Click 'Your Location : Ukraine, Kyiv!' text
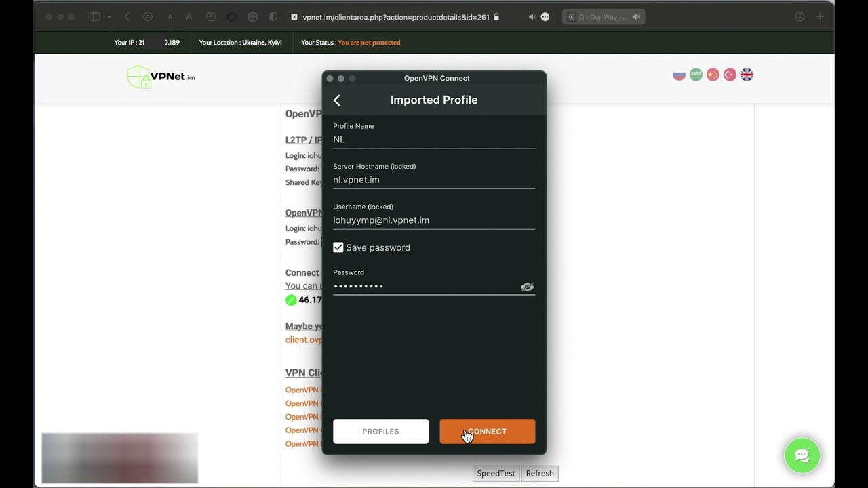The width and height of the screenshot is (868, 488). (241, 43)
